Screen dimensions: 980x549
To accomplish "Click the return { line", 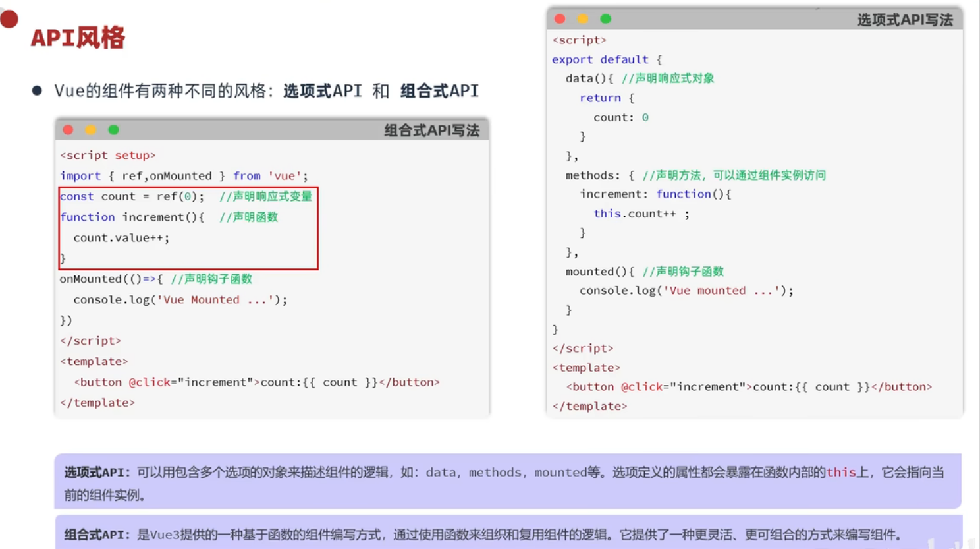I will 607,98.
